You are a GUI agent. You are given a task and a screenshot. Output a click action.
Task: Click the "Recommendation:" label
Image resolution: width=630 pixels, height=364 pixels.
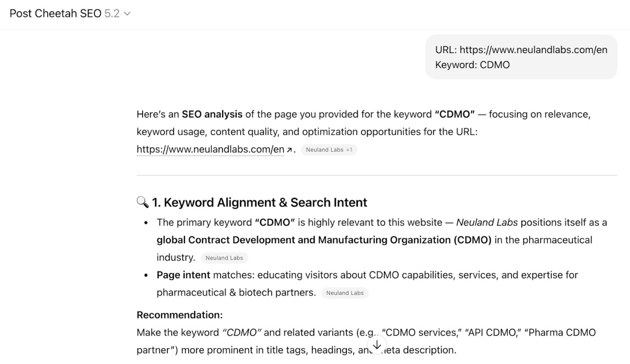pos(180,315)
